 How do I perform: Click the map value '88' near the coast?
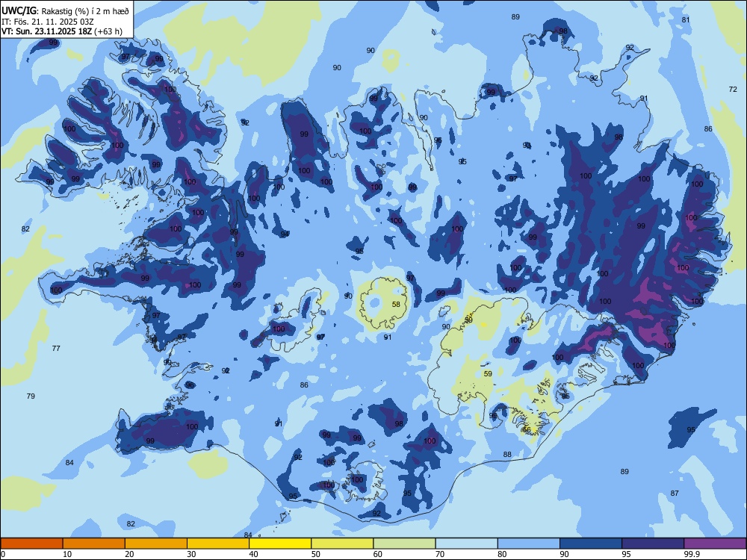click(x=507, y=454)
